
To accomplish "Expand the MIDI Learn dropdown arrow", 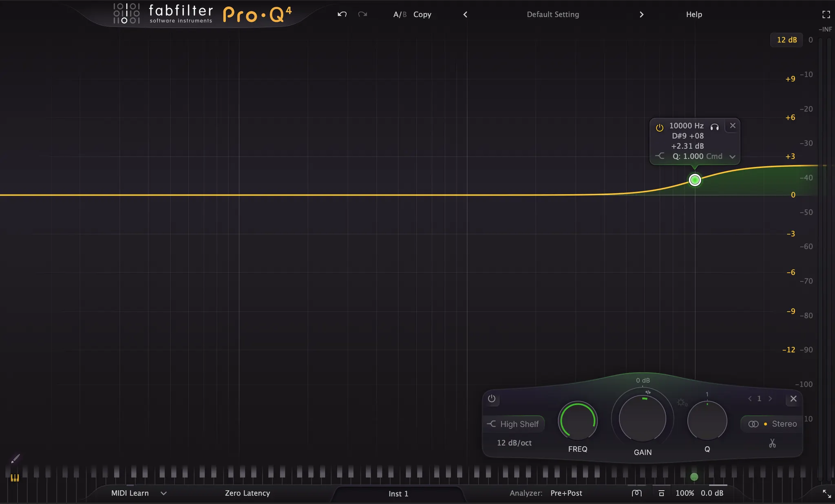I will coord(163,493).
